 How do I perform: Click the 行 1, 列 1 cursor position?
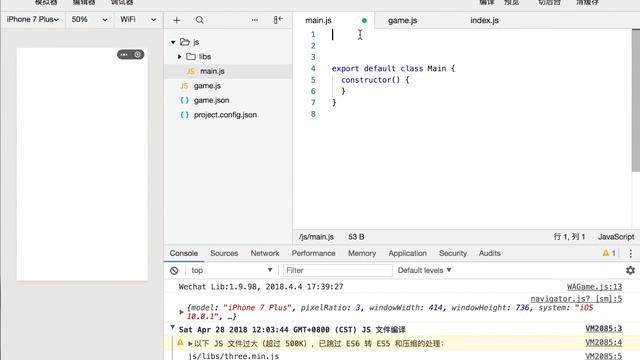point(569,237)
